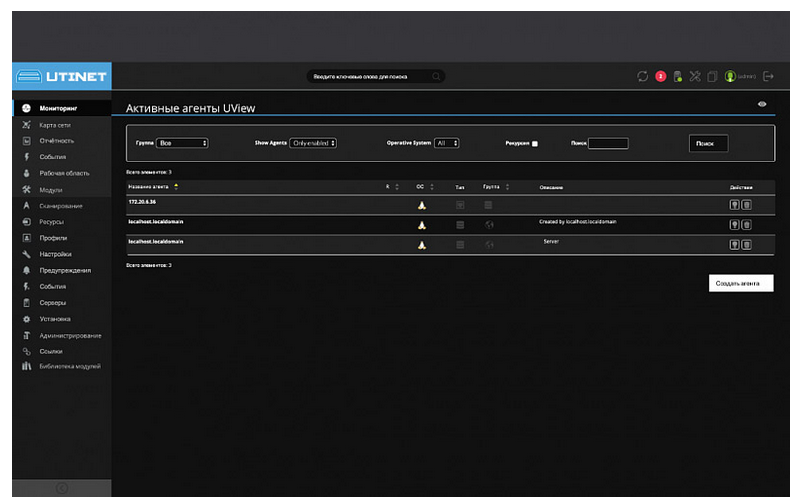803x504 pixels.
Task: Open the red alerts badge showing 2
Action: tap(661, 76)
